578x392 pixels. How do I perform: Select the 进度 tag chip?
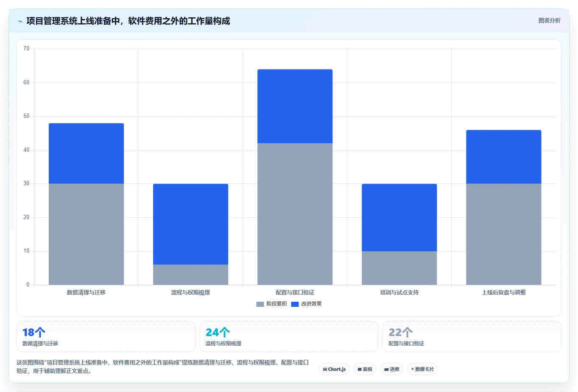(392, 369)
